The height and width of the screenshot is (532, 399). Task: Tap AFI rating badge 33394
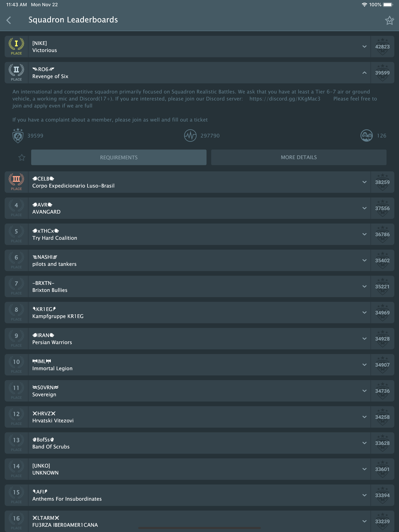382,495
